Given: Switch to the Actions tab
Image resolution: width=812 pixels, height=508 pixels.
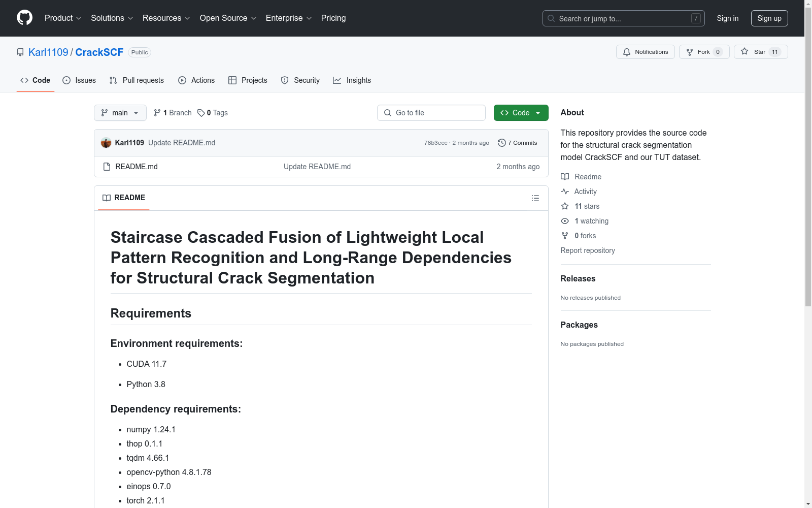Looking at the screenshot, I should pos(196,80).
